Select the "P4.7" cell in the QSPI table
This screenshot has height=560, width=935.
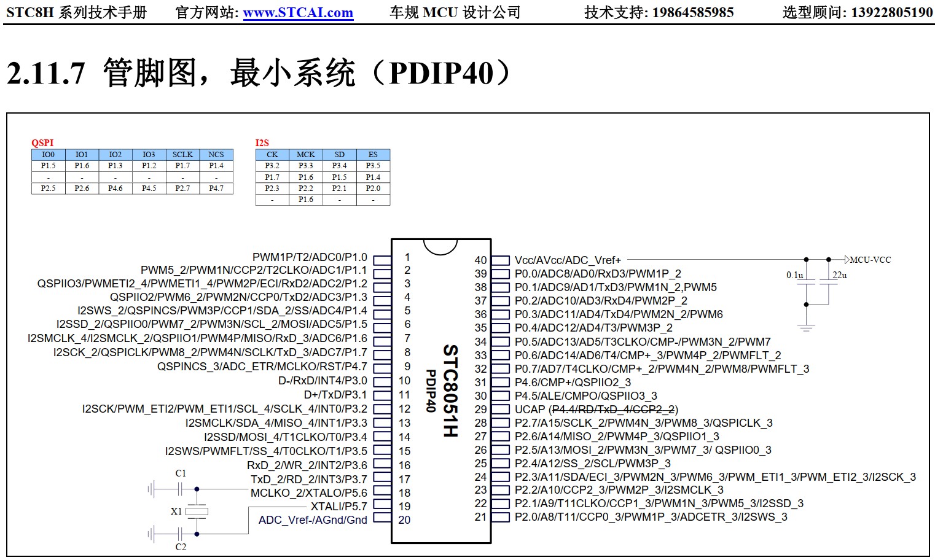tap(216, 189)
